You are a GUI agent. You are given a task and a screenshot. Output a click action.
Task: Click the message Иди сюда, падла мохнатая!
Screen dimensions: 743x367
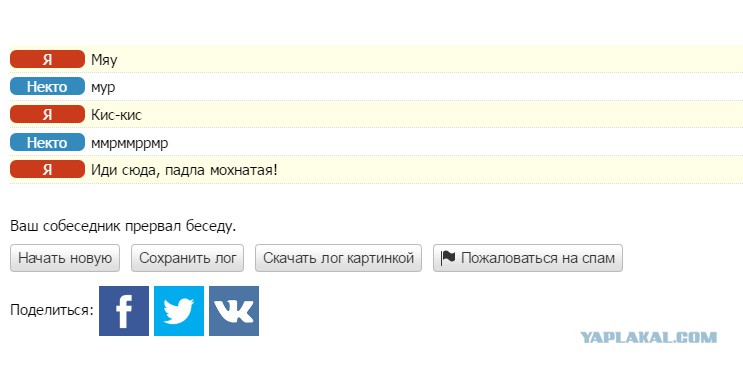point(184,170)
